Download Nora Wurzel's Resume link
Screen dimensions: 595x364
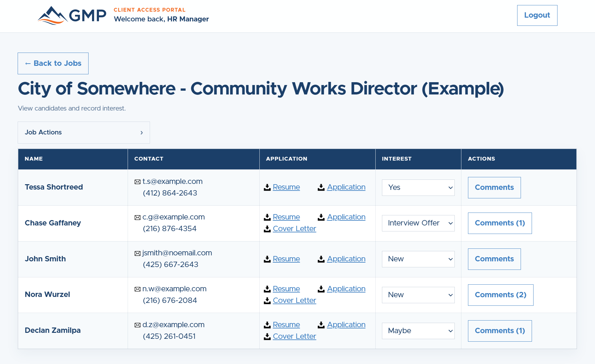[x=286, y=289]
